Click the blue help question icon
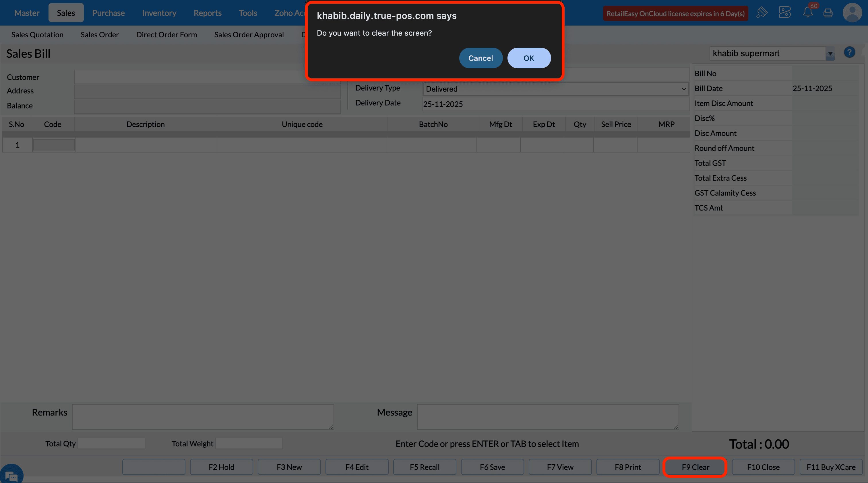This screenshot has height=483, width=868. [849, 53]
